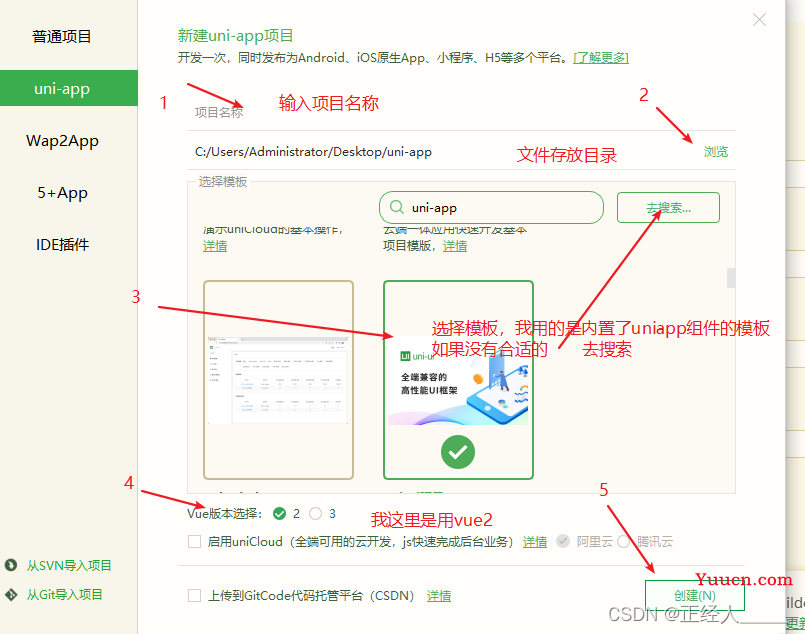The width and height of the screenshot is (805, 634).
Task: Close the new project dialog
Action: [759, 20]
